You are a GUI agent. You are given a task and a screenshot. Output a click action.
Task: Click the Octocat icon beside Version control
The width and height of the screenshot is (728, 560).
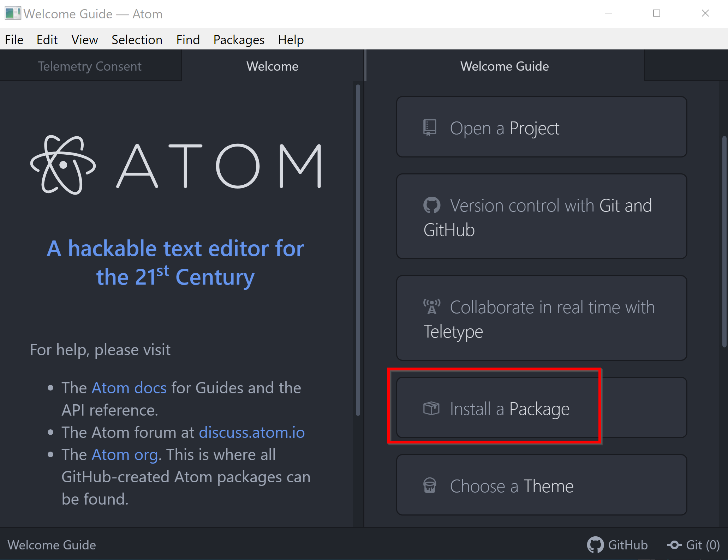pos(431,205)
